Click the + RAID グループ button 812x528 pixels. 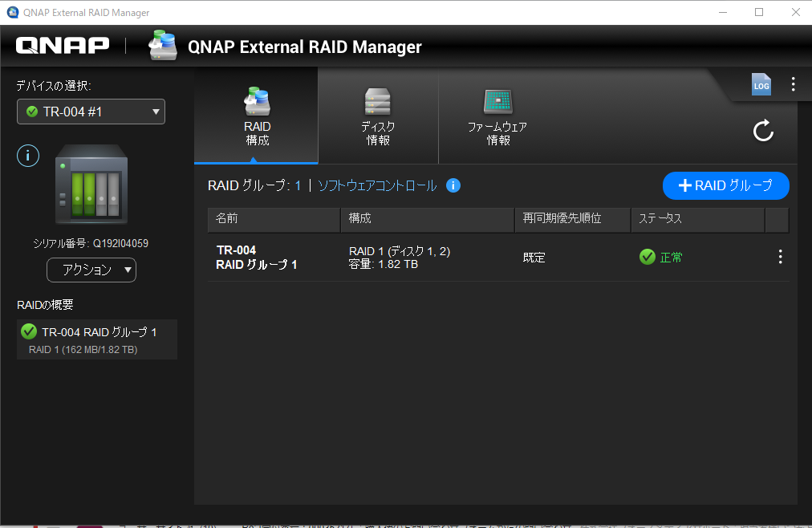coord(726,185)
